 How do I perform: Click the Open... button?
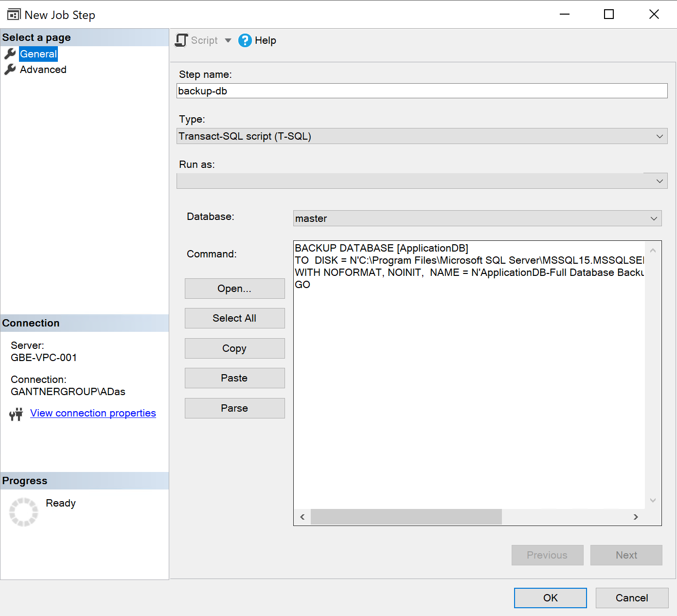234,289
